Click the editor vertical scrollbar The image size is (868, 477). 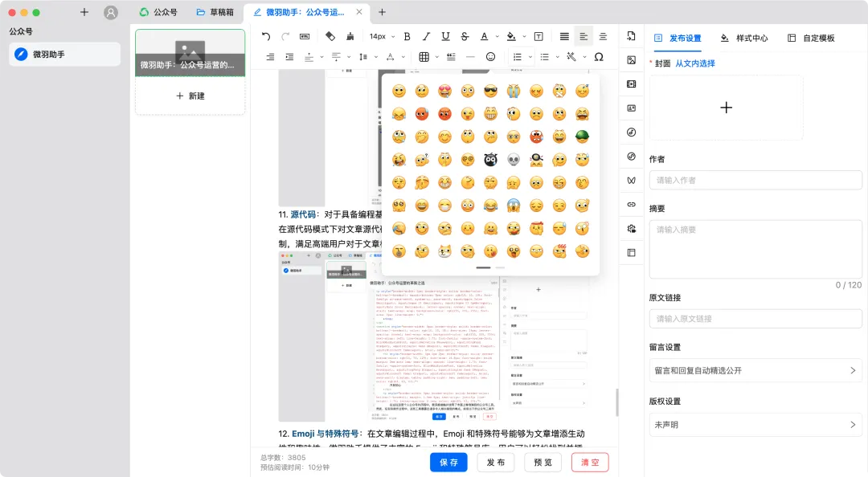(x=617, y=402)
